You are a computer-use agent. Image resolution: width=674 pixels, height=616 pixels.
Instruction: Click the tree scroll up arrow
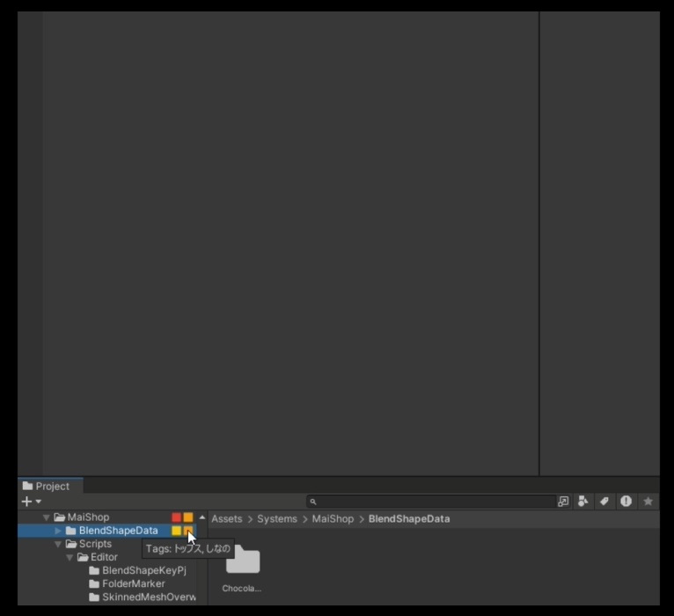(x=202, y=517)
